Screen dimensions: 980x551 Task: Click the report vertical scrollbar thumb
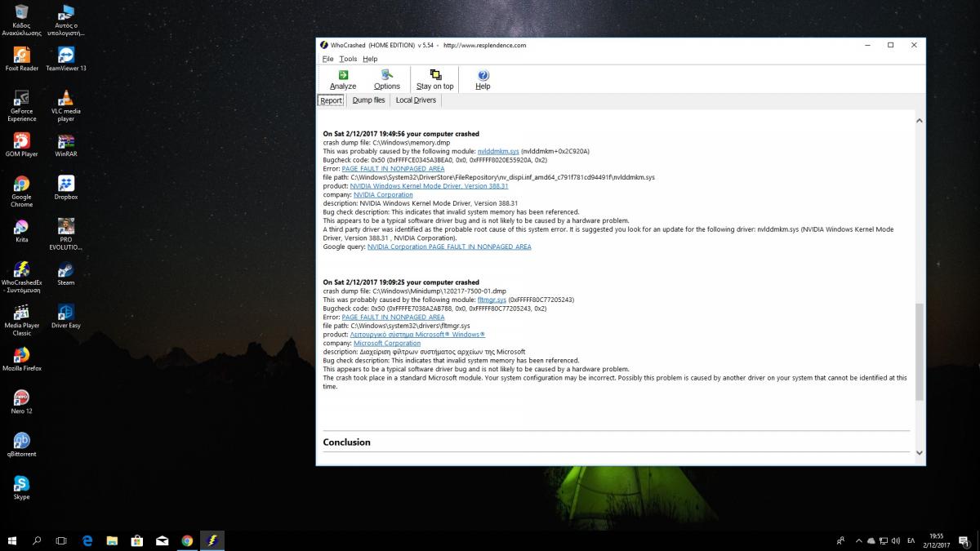[920, 352]
